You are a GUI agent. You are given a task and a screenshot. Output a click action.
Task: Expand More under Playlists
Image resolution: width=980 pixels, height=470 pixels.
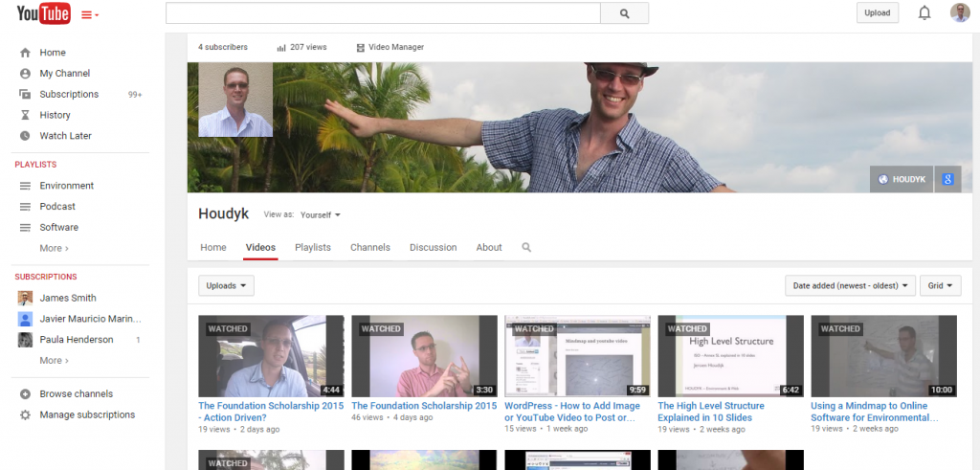tap(54, 248)
